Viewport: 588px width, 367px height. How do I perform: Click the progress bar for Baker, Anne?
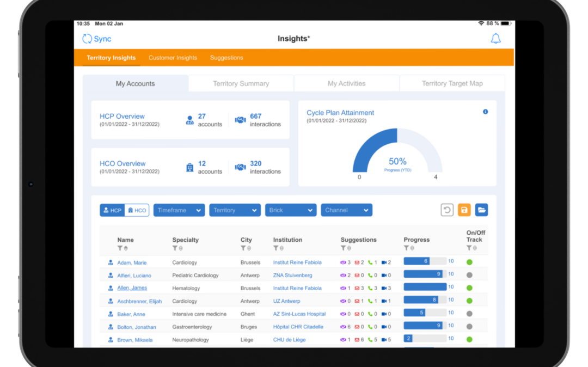coord(425,313)
